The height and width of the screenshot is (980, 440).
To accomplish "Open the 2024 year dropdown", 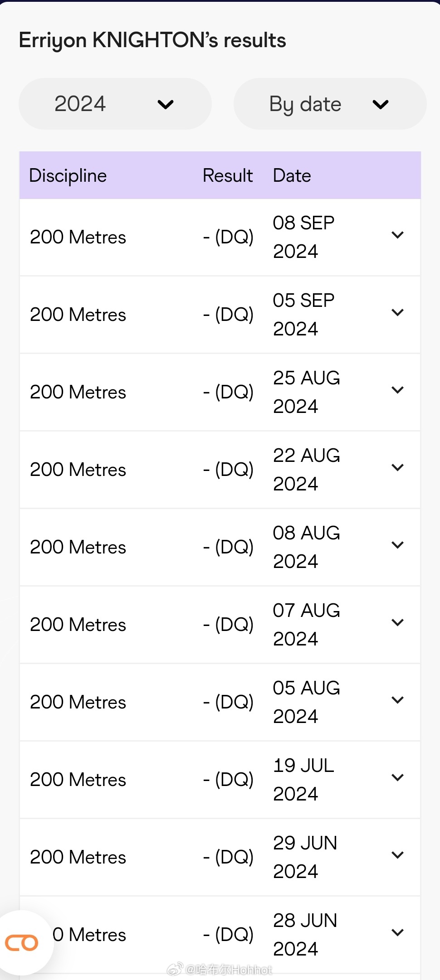I will pyautogui.click(x=115, y=104).
